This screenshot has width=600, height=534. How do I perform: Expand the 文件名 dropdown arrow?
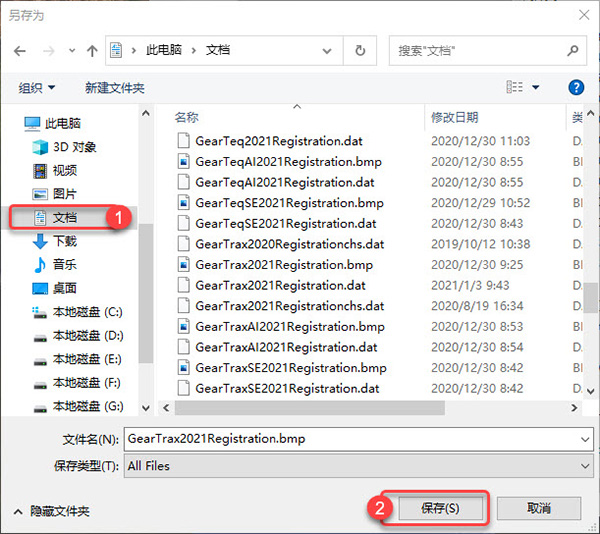pyautogui.click(x=585, y=440)
